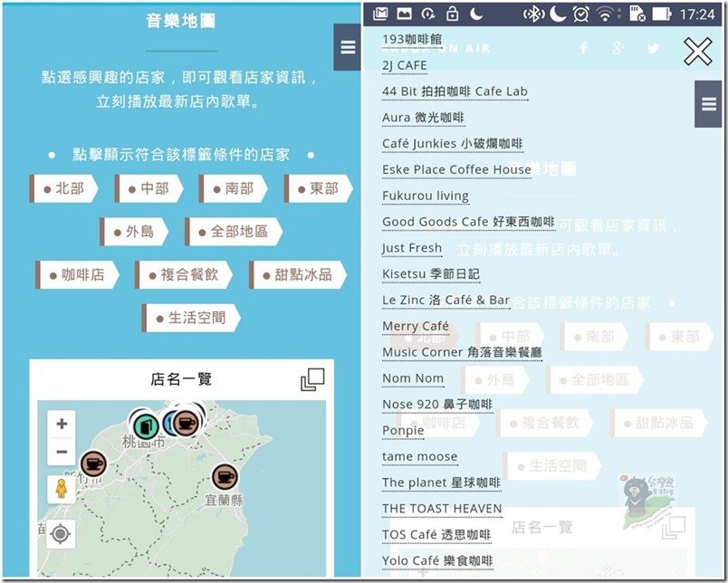Filter stores by 中部 tag
The width and height of the screenshot is (728, 583).
tap(149, 188)
